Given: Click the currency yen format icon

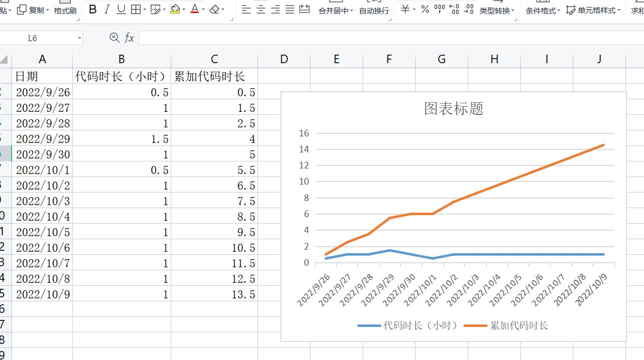Looking at the screenshot, I should pyautogui.click(x=405, y=10).
